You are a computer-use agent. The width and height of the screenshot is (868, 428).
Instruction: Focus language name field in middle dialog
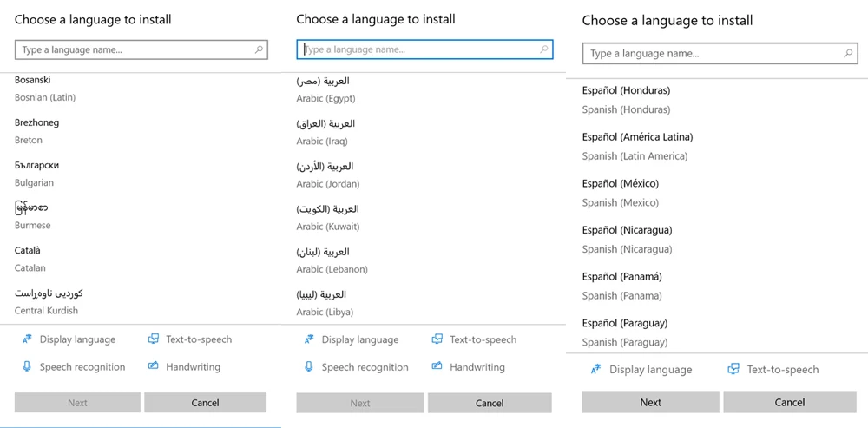pos(424,49)
